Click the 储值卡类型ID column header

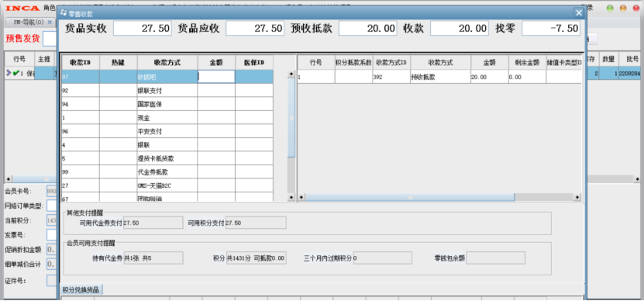(x=564, y=63)
